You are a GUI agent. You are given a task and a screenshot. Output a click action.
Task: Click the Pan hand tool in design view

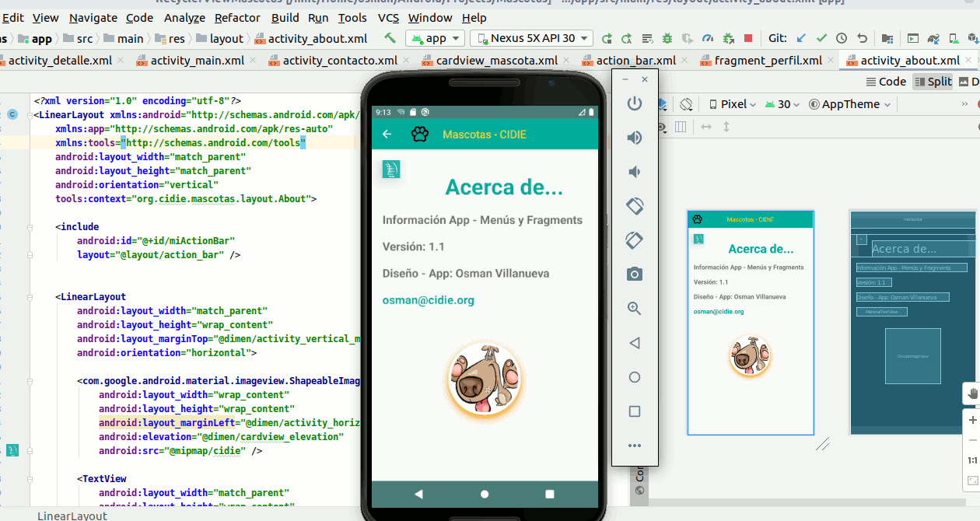pos(971,394)
